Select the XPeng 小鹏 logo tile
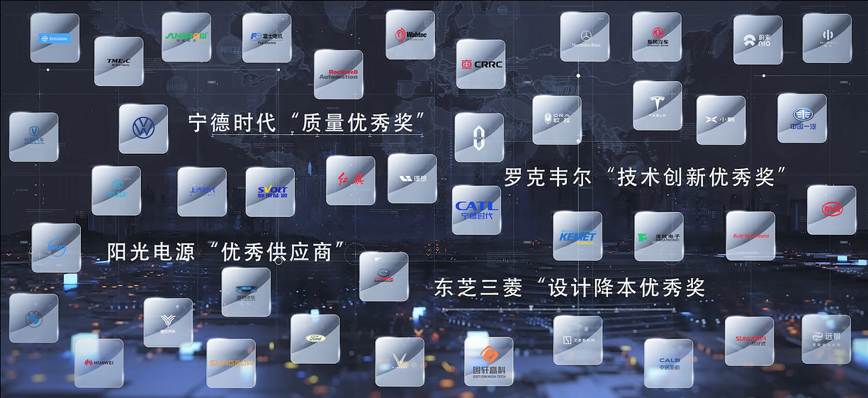Image resolution: width=868 pixels, height=398 pixels. pos(721,120)
